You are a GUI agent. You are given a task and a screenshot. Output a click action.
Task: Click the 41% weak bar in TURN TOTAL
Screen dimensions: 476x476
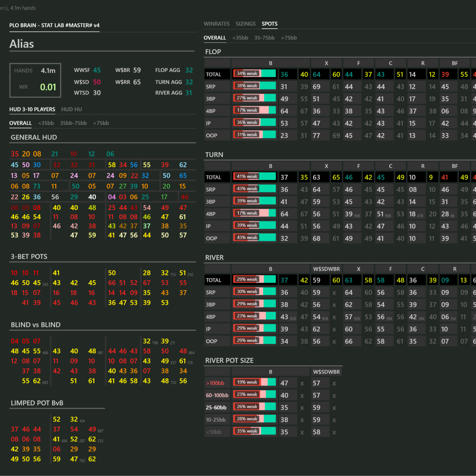tap(254, 176)
